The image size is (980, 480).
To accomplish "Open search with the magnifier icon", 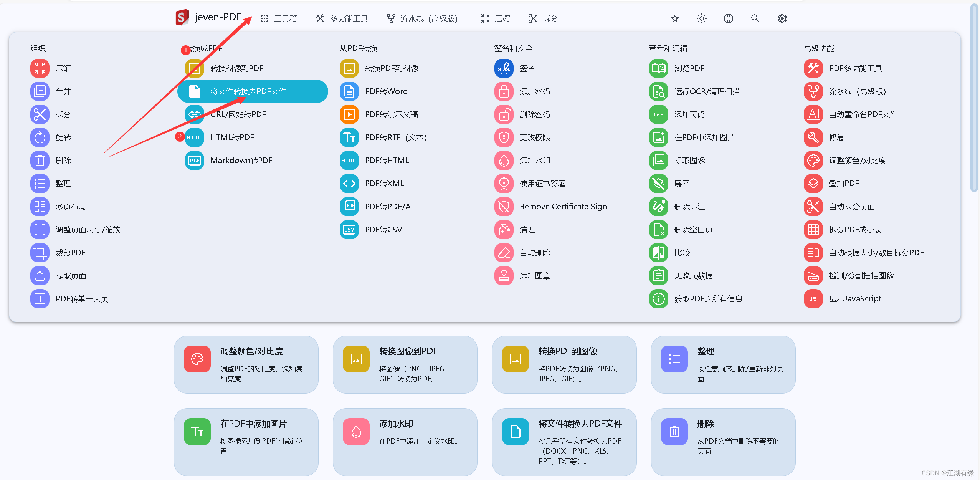I will (755, 18).
